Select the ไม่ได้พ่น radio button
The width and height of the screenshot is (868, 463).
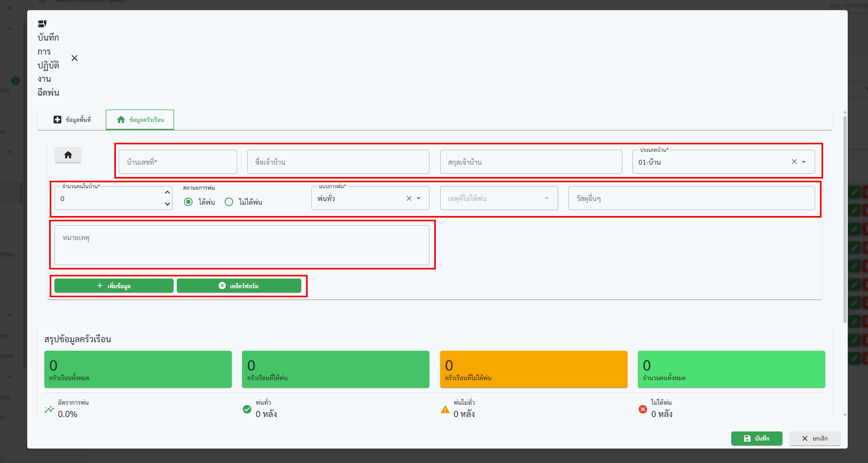click(x=229, y=202)
